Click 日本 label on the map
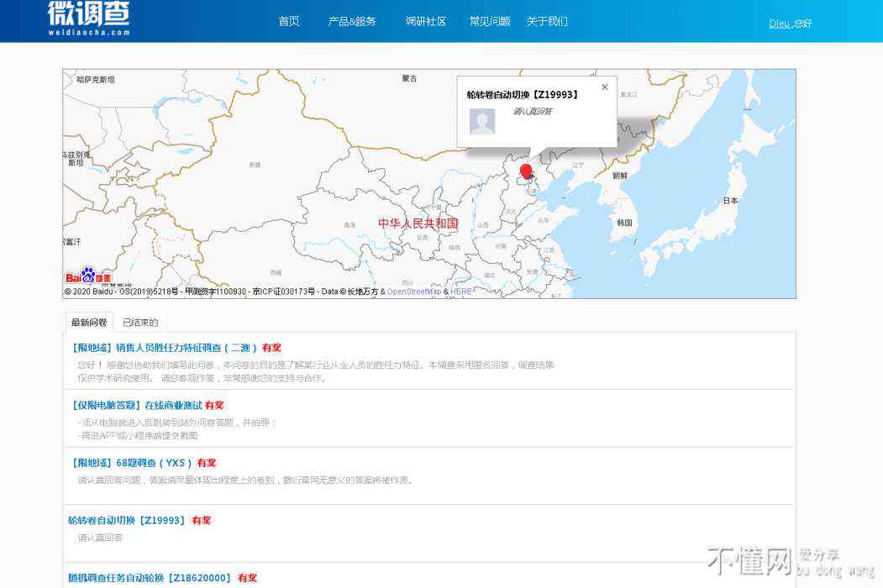This screenshot has width=883, height=588. click(730, 201)
